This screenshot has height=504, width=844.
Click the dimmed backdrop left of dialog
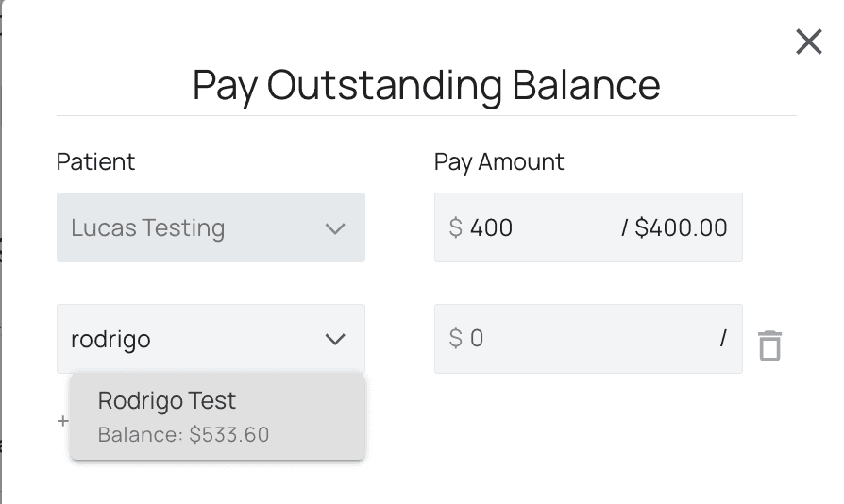(x=1, y=283)
